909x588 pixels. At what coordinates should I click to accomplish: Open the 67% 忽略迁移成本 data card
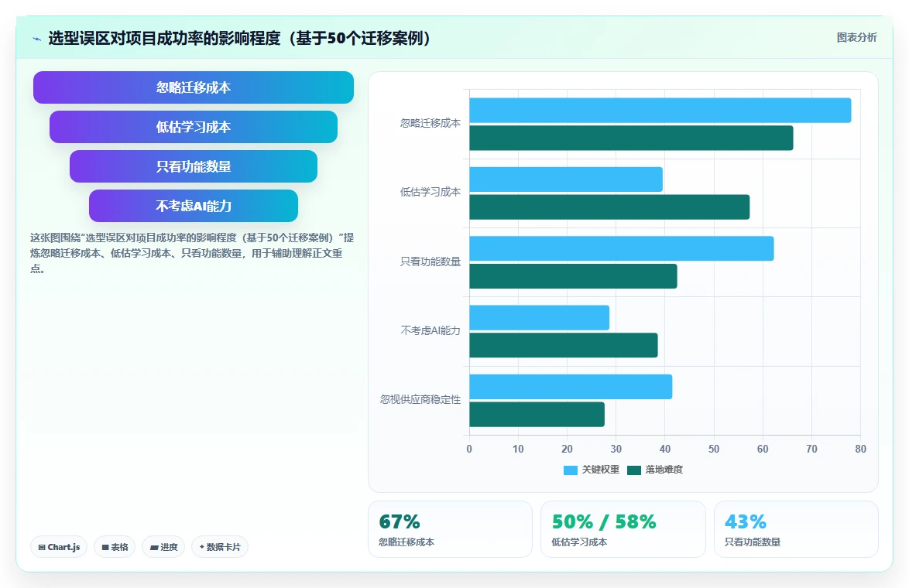(450, 529)
